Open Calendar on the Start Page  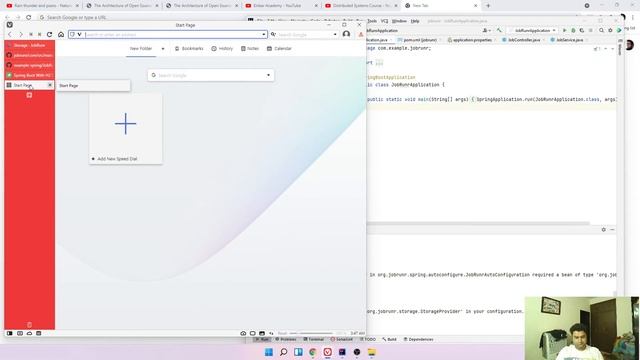pos(279,49)
